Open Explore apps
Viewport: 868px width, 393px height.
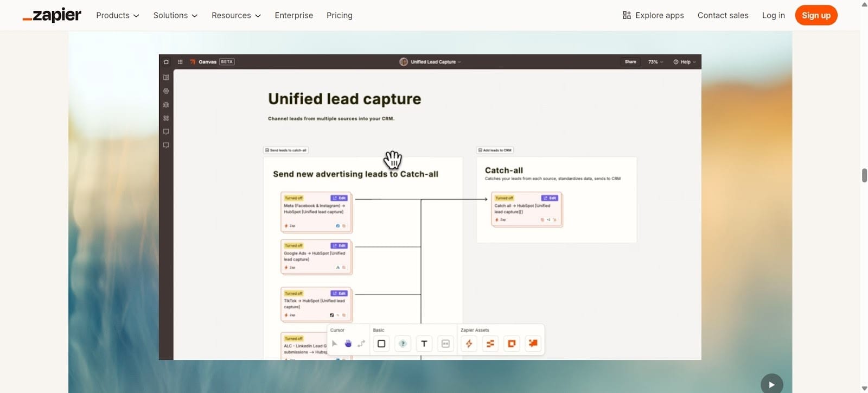[653, 15]
